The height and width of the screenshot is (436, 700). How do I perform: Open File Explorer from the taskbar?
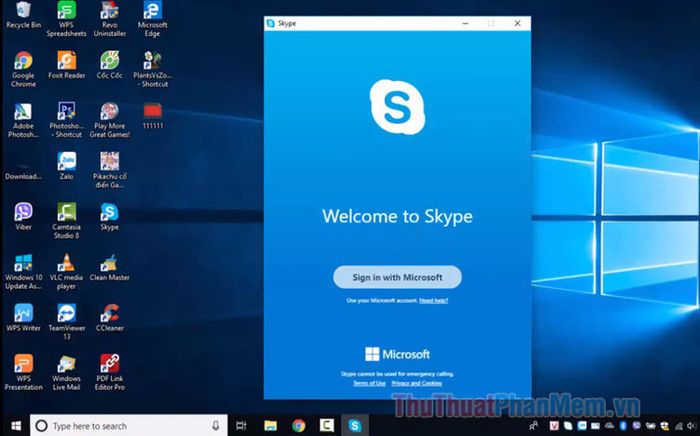pyautogui.click(x=270, y=426)
